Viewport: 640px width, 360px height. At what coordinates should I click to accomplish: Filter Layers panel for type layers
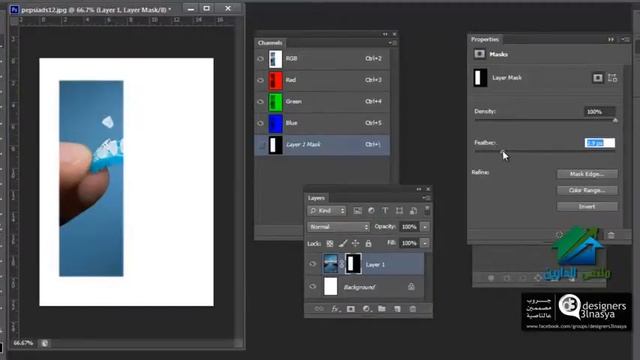[385, 211]
